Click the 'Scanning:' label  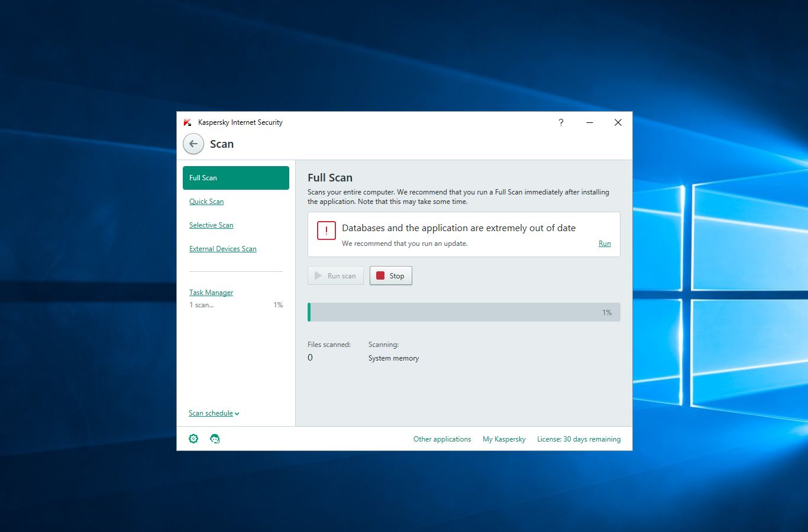tap(383, 345)
